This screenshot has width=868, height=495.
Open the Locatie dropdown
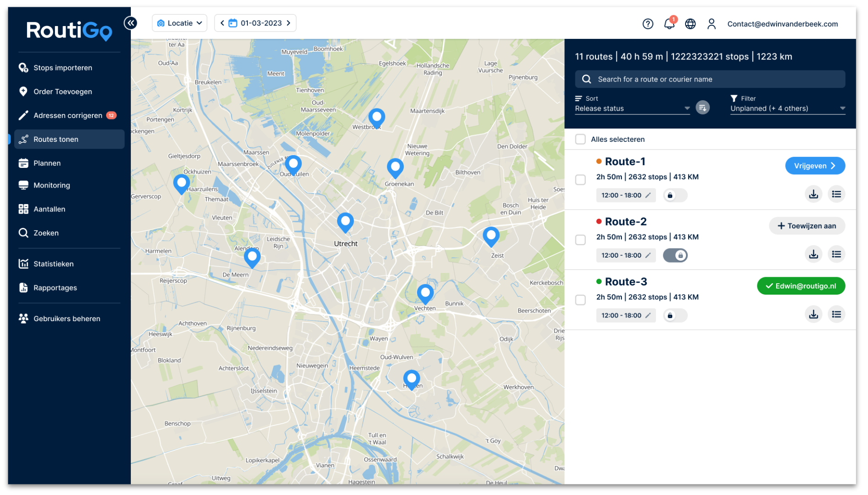(179, 23)
